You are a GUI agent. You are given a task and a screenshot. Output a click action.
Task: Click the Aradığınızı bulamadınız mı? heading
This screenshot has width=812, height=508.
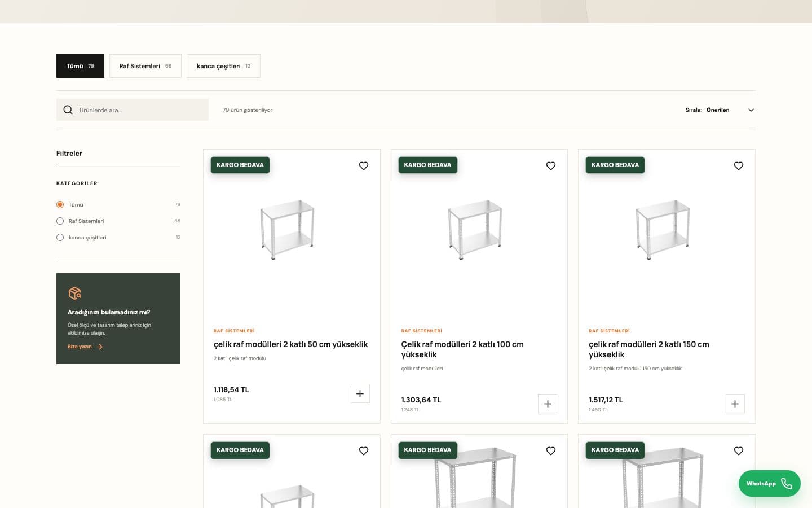click(x=109, y=312)
